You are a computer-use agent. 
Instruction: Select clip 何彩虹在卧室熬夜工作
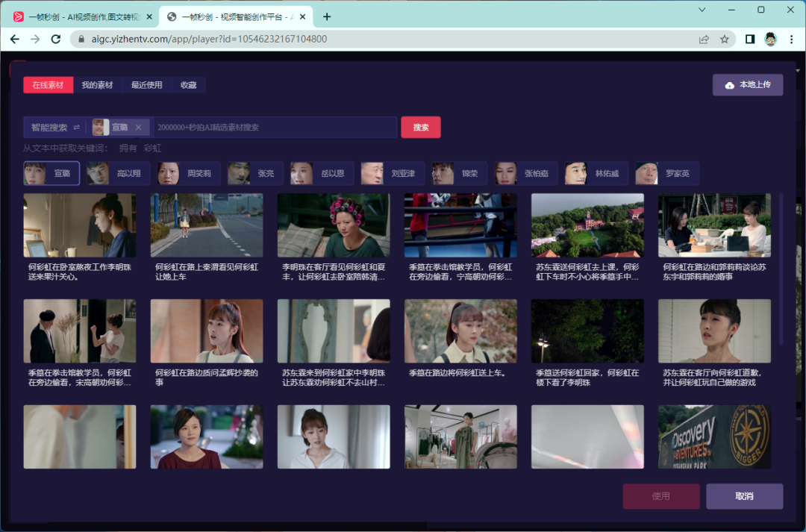80,225
